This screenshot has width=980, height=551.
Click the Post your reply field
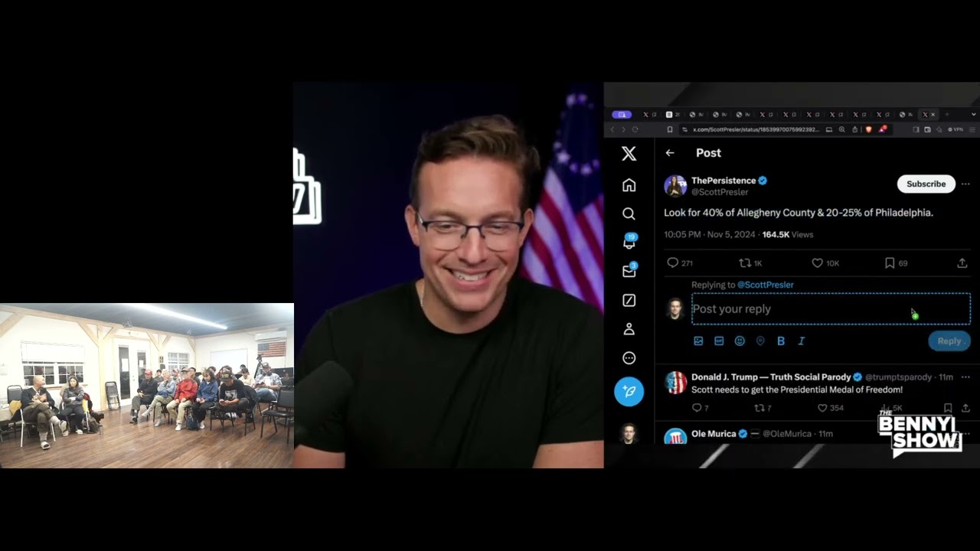click(x=831, y=309)
